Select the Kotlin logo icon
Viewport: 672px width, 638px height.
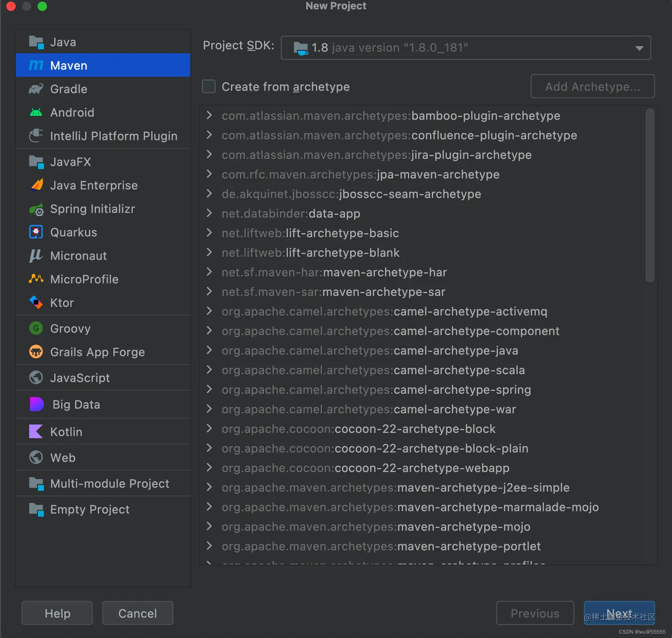(x=36, y=431)
